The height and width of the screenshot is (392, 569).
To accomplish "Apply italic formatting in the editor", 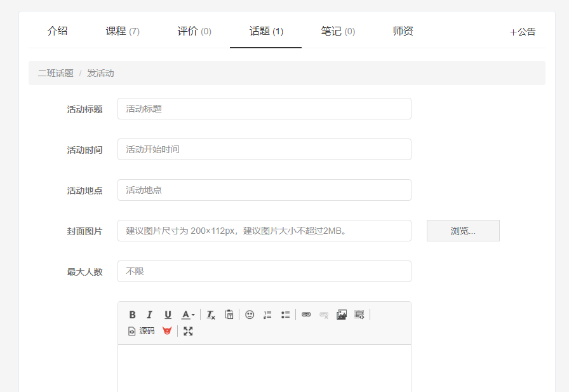I will click(x=150, y=314).
